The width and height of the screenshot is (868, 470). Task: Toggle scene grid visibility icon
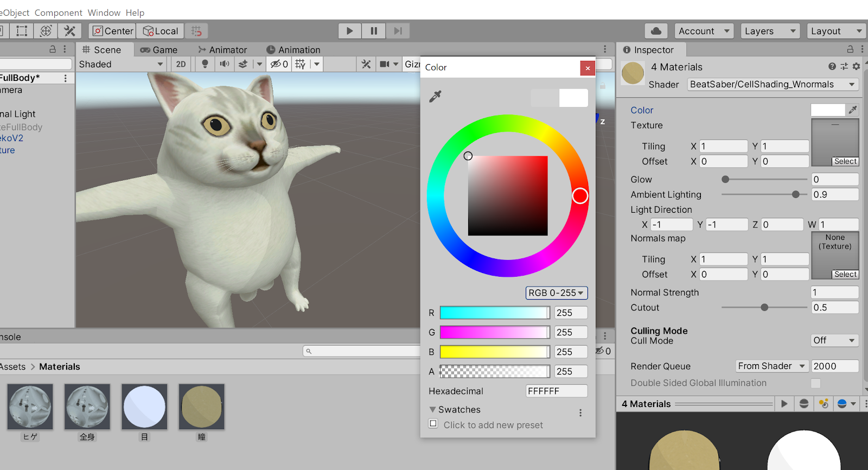point(301,64)
